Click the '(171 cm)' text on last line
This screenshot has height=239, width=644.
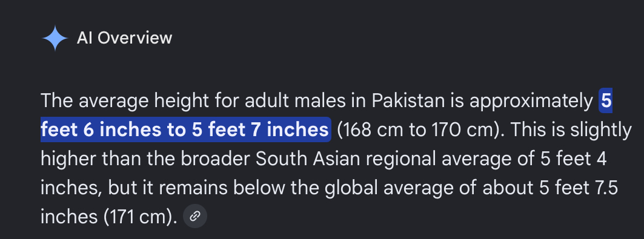(140, 217)
